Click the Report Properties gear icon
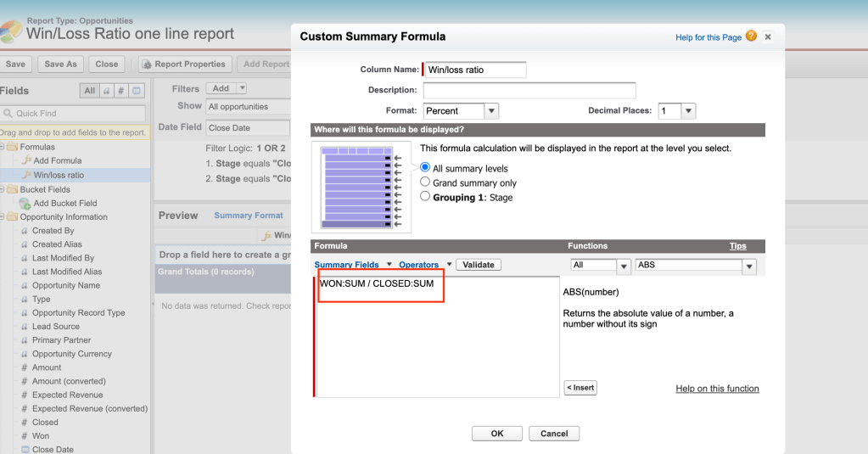 pyautogui.click(x=146, y=64)
